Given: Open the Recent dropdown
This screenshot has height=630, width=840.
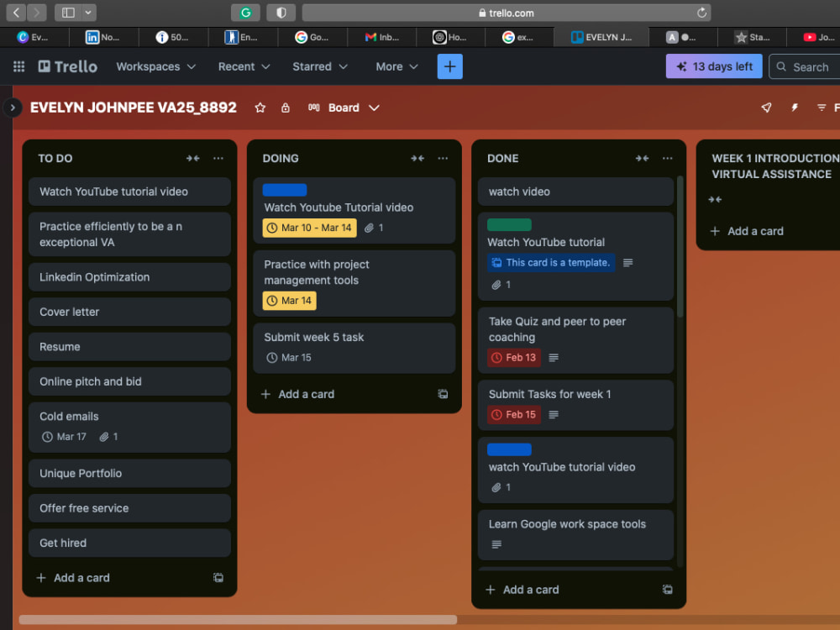Looking at the screenshot, I should [244, 66].
